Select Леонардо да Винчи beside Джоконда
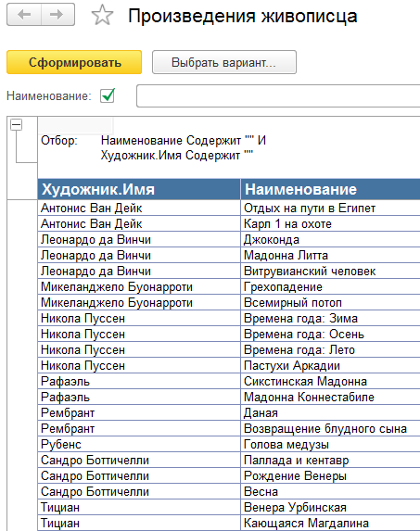The height and width of the screenshot is (531, 420). coord(139,239)
